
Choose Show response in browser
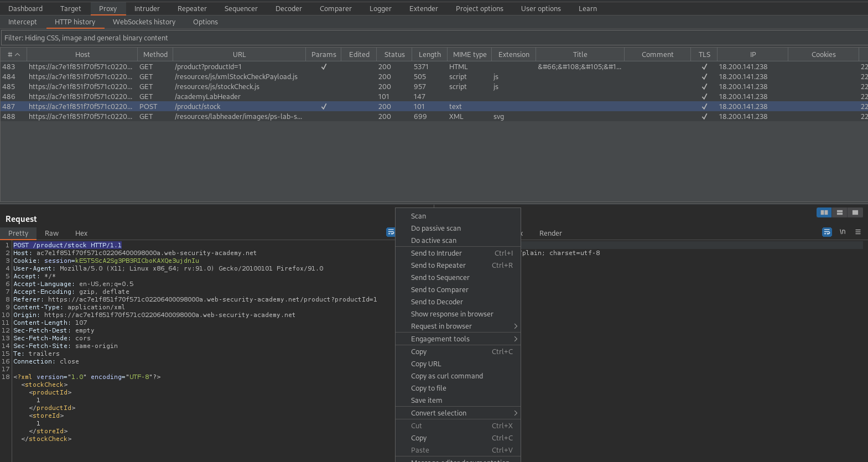click(x=458, y=314)
